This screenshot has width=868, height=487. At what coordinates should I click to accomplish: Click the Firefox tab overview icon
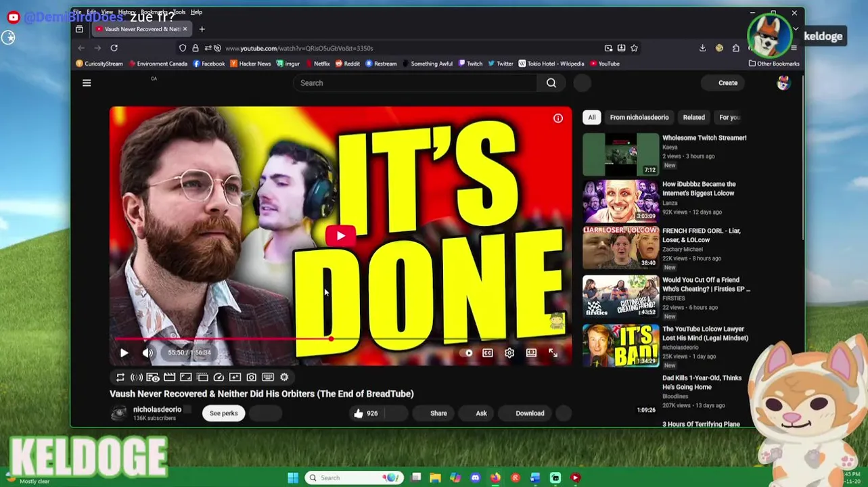point(80,29)
